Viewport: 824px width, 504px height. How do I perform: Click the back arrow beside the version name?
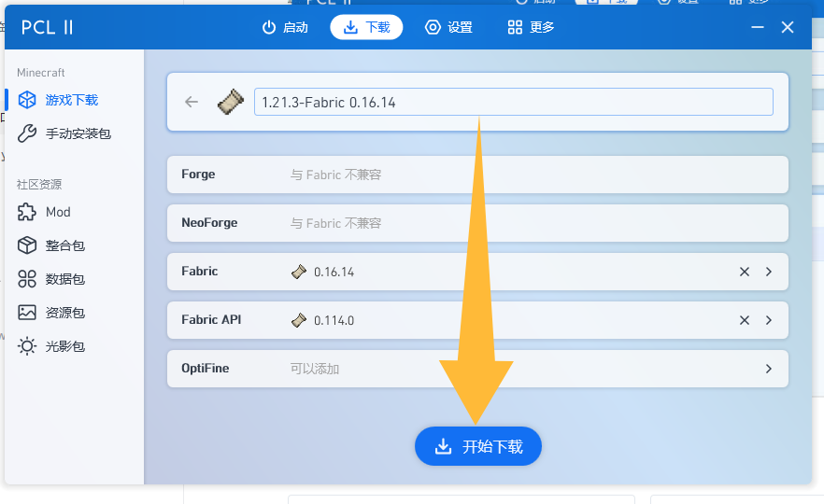(x=192, y=102)
